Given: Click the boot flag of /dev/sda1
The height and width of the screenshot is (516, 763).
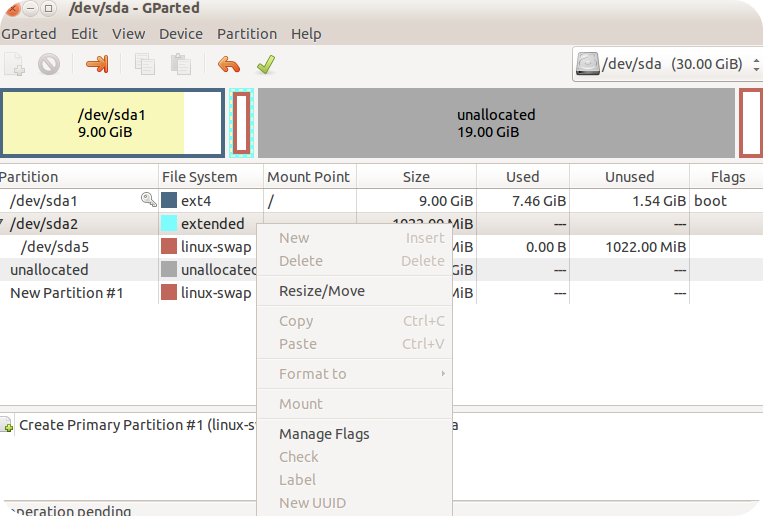Looking at the screenshot, I should [710, 201].
